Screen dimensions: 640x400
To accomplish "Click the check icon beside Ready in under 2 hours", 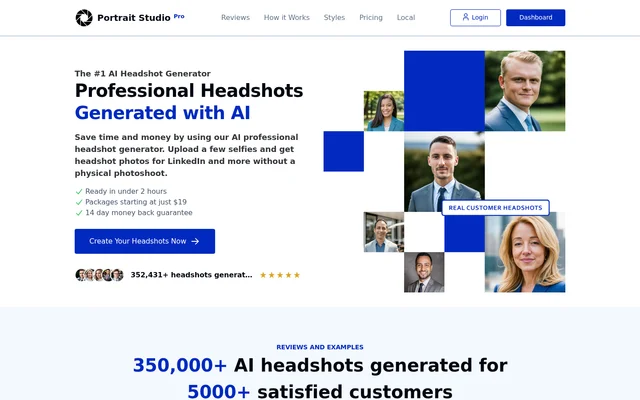I will 79,191.
